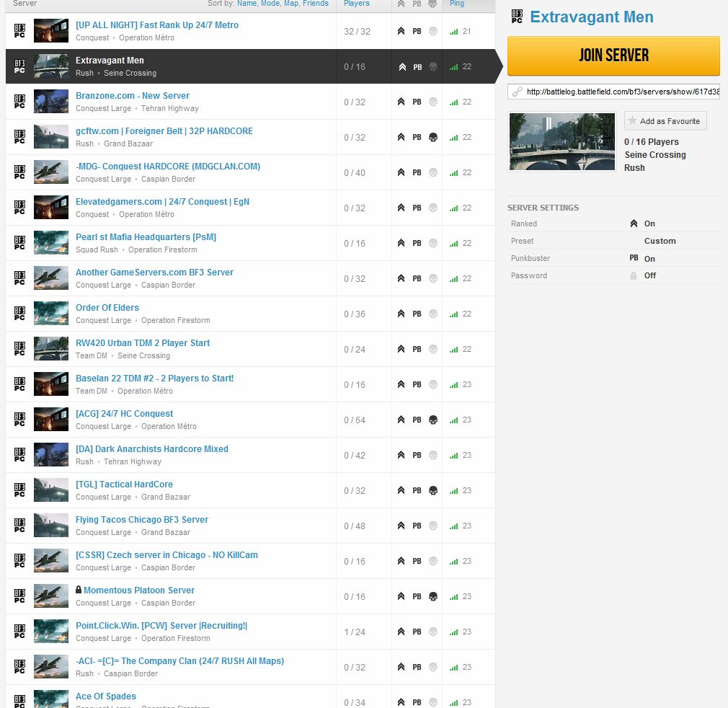Sort servers by Map
This screenshot has width=728, height=708.
[291, 4]
